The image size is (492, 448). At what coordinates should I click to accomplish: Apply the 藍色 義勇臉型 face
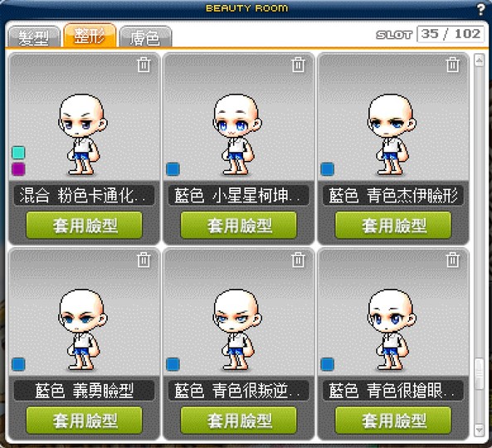point(85,421)
